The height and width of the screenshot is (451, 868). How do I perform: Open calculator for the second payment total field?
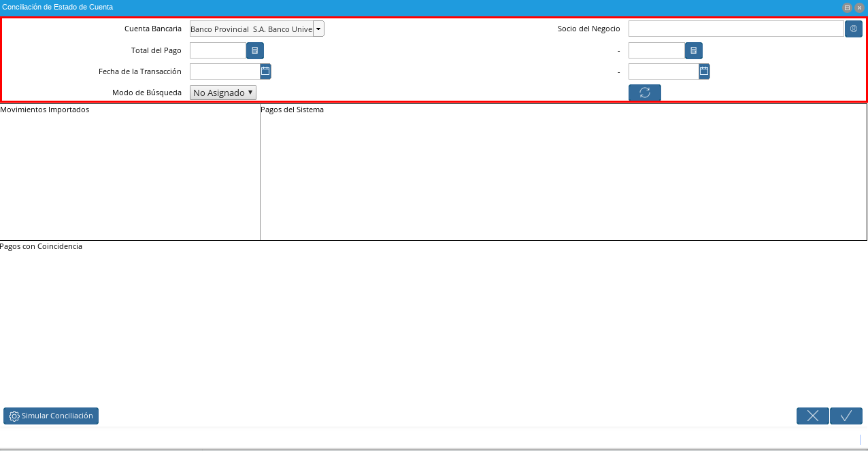point(694,50)
